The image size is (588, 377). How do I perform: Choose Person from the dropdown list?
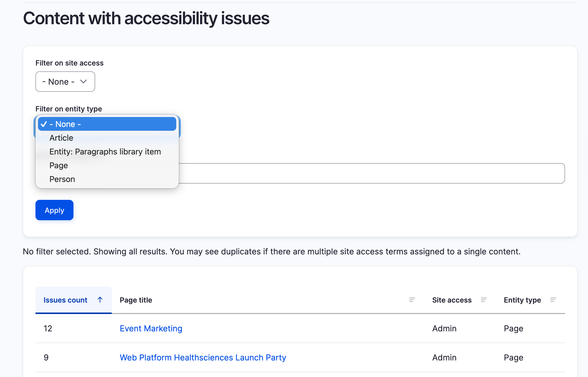[x=62, y=179]
